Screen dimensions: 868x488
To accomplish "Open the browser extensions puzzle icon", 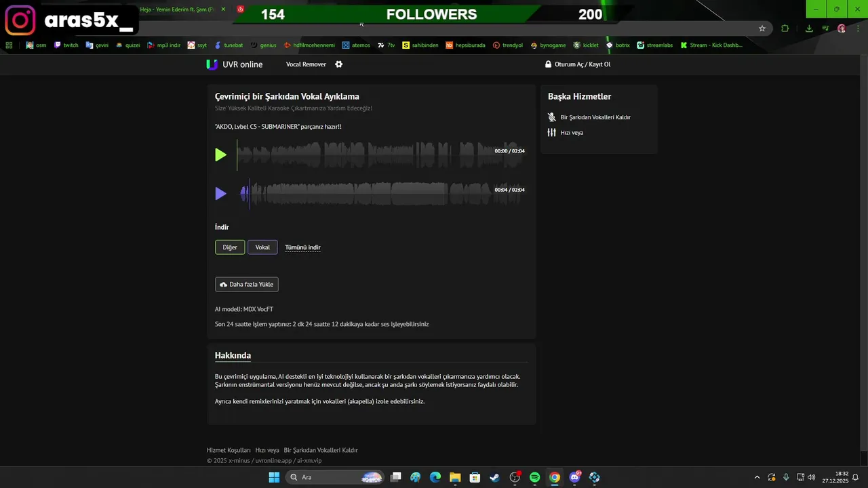I will [785, 28].
